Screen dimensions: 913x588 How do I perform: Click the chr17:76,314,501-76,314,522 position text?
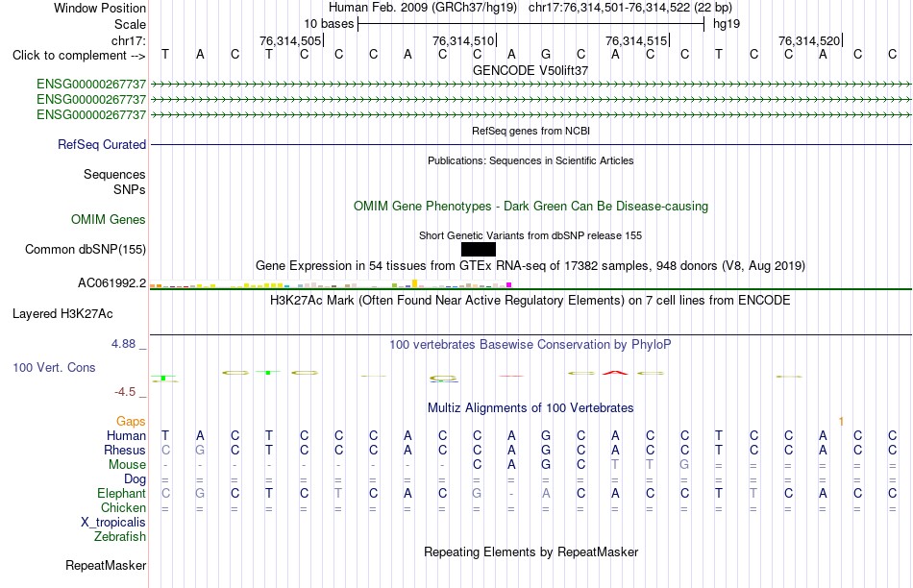click(x=630, y=8)
